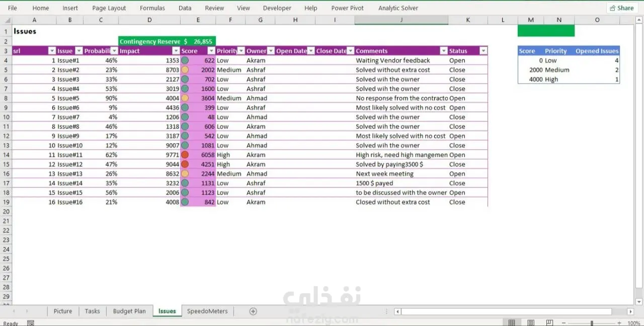This screenshot has height=326, width=644.
Task: Click the red score icon for Issue#11
Action: click(185, 155)
